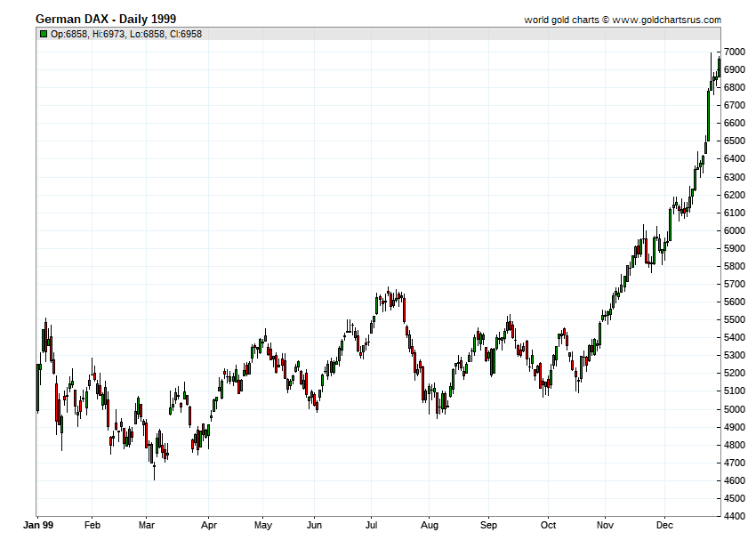Viewport: 756px width, 548px height.
Task: Click the 5100 y-axis label
Action: click(x=735, y=391)
